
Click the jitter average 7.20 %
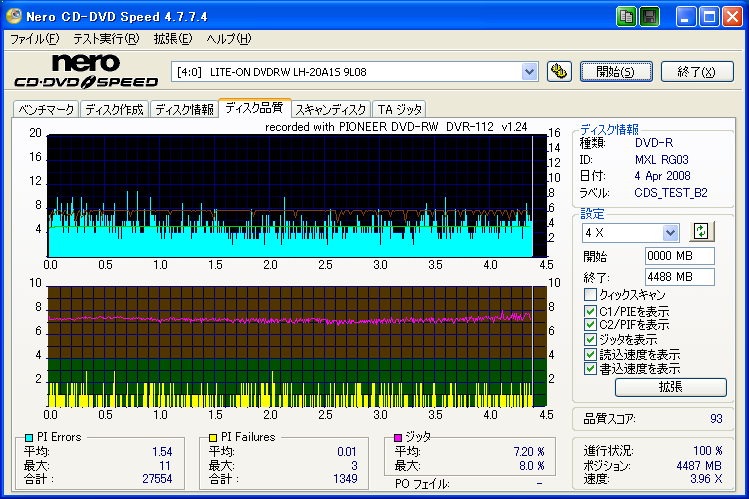click(x=529, y=452)
